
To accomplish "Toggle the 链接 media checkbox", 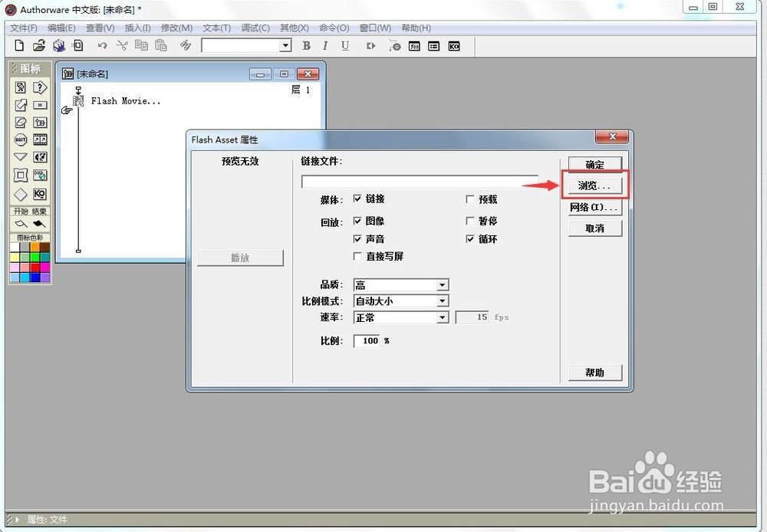I will tap(357, 199).
